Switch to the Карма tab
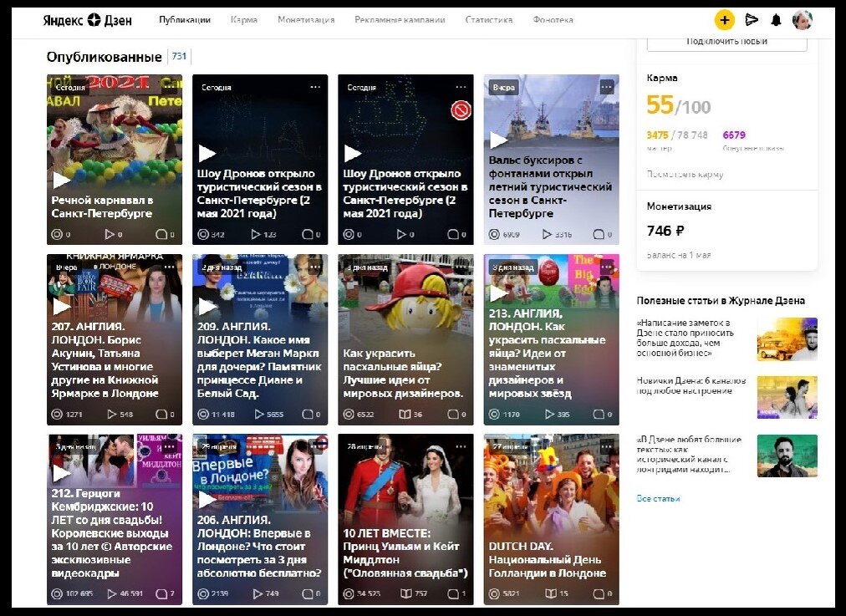This screenshot has height=616, width=846. (x=244, y=20)
